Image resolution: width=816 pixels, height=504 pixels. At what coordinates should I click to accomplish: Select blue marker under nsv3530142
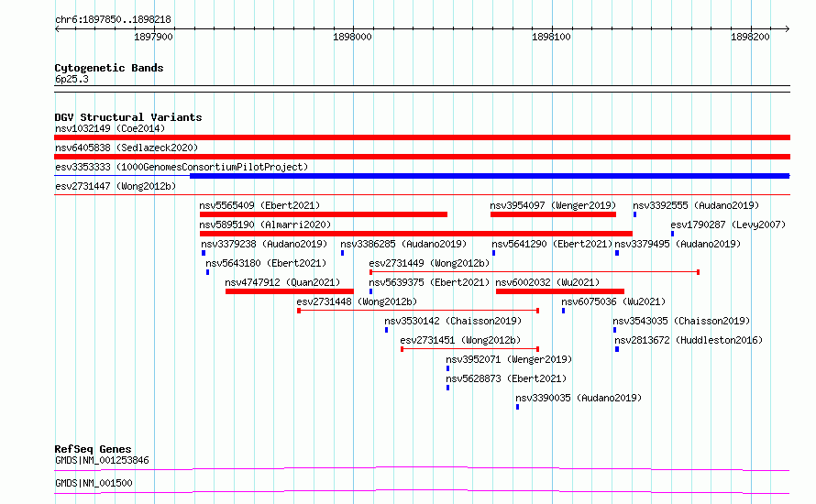[x=386, y=330]
